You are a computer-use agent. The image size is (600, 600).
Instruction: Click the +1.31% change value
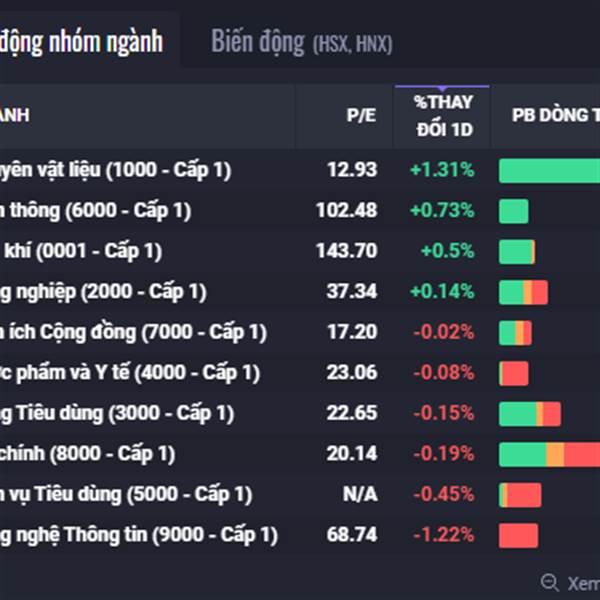tap(441, 170)
